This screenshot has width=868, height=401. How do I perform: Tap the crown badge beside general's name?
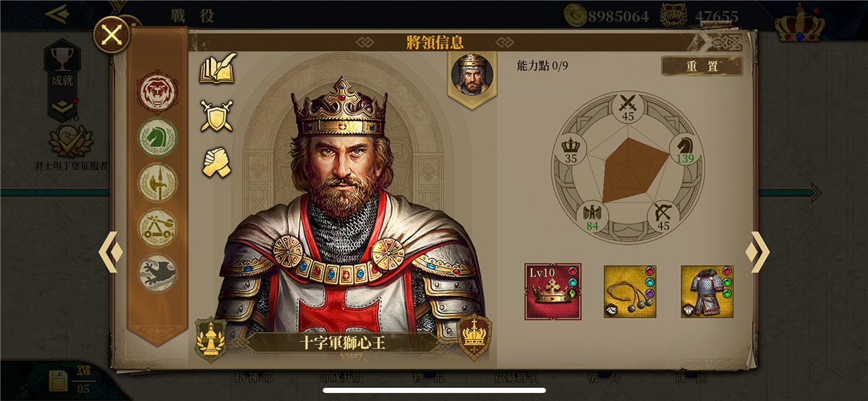[x=475, y=338]
